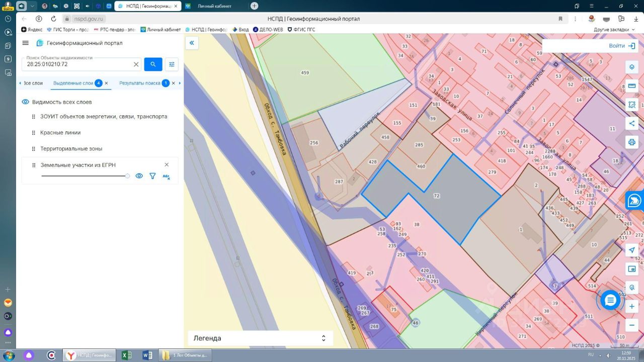
Task: Open the chat support bubble
Action: coord(610,301)
